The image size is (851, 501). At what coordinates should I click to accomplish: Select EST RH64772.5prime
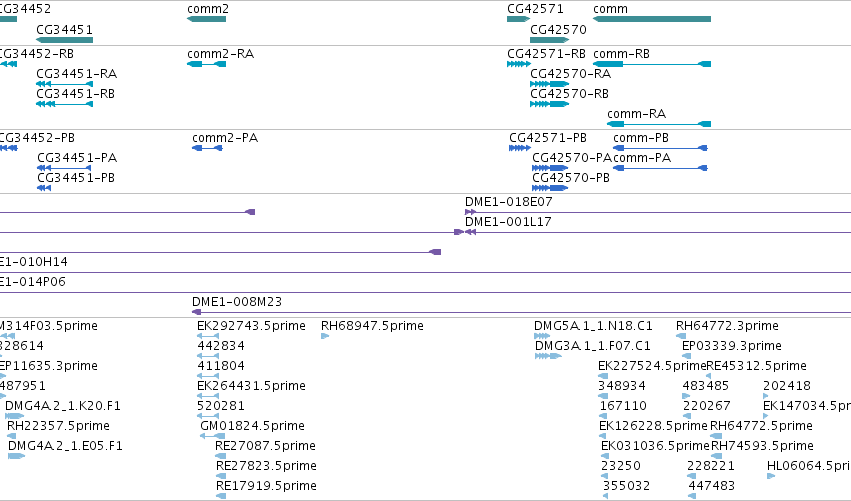(716, 436)
